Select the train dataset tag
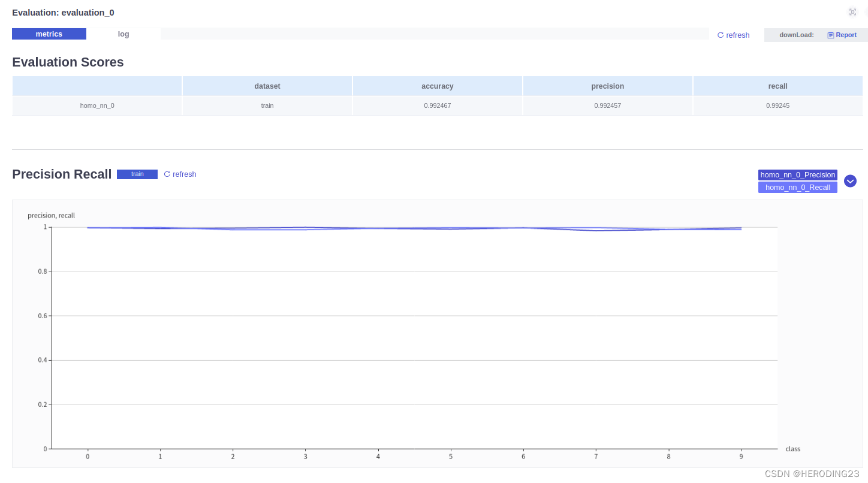The width and height of the screenshot is (868, 483). pyautogui.click(x=137, y=174)
